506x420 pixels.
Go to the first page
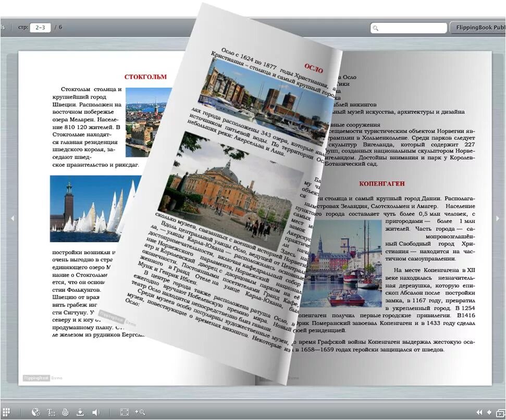(479, 412)
